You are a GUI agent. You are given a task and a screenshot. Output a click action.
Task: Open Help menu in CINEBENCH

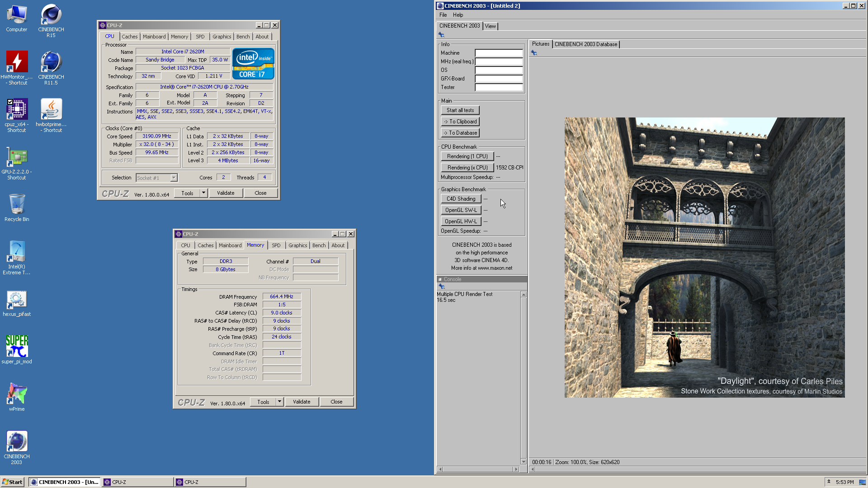point(458,15)
